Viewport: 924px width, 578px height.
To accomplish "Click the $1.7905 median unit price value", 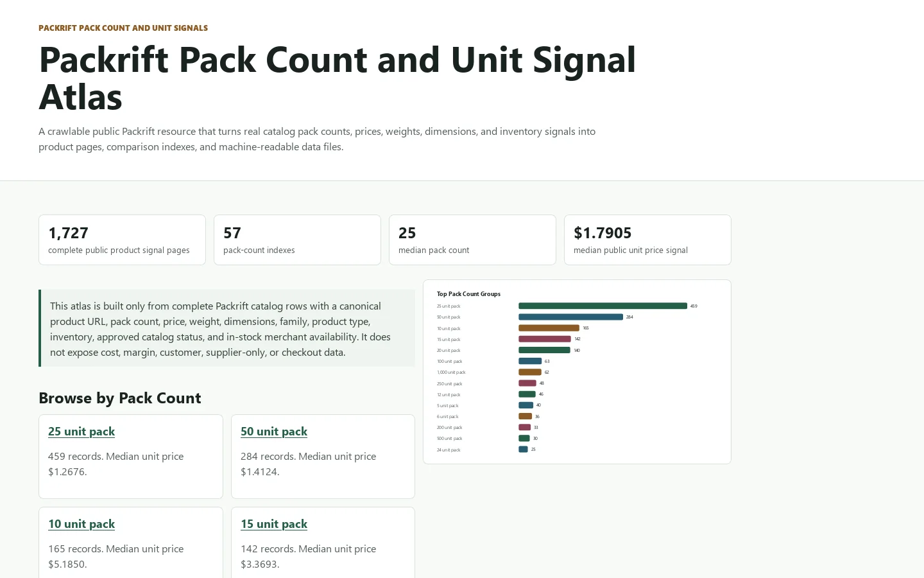I will (x=603, y=232).
